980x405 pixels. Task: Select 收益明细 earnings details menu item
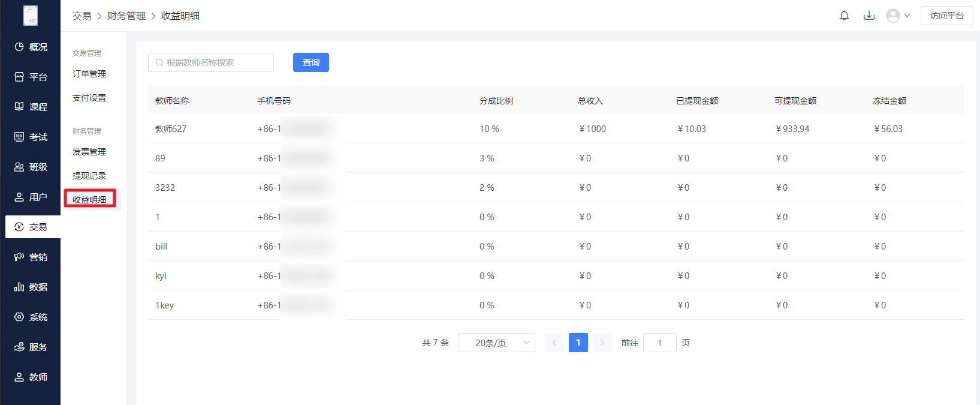pos(89,200)
